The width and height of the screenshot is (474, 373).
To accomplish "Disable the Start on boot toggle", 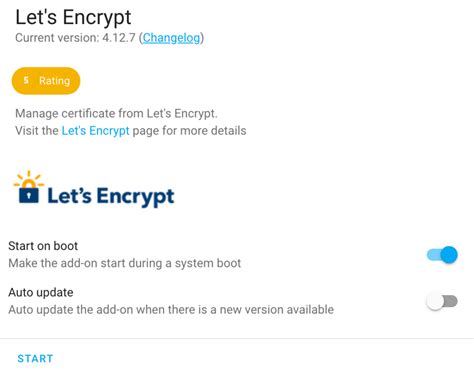I will click(442, 255).
